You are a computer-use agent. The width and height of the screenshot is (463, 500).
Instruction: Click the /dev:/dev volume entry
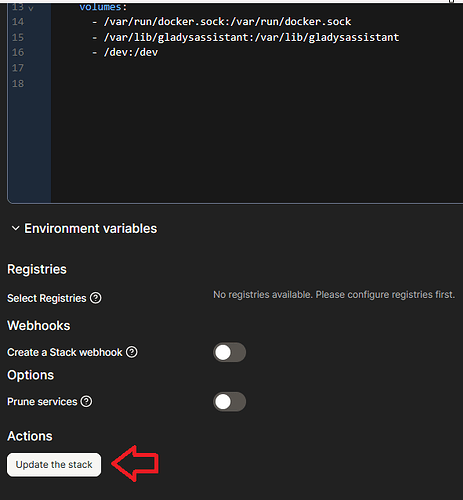click(x=125, y=52)
